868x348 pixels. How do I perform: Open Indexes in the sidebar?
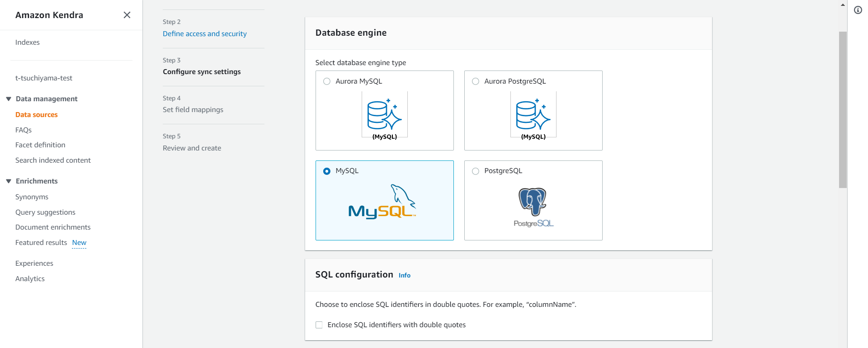click(x=28, y=42)
